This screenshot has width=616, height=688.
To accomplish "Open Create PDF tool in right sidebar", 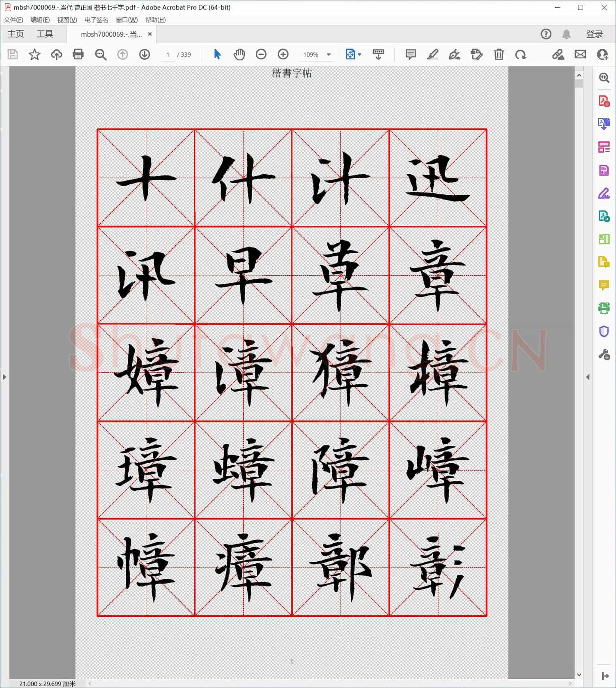I will click(x=604, y=101).
